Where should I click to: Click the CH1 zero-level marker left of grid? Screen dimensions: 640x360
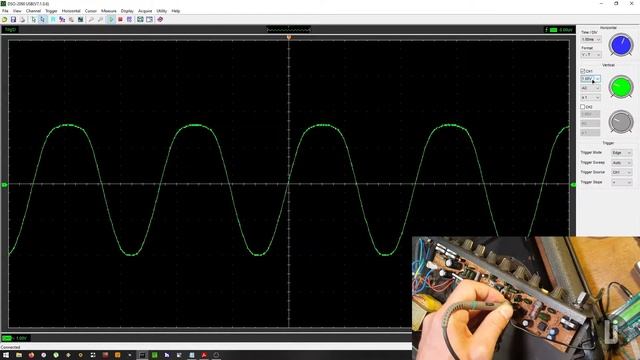[x=4, y=185]
